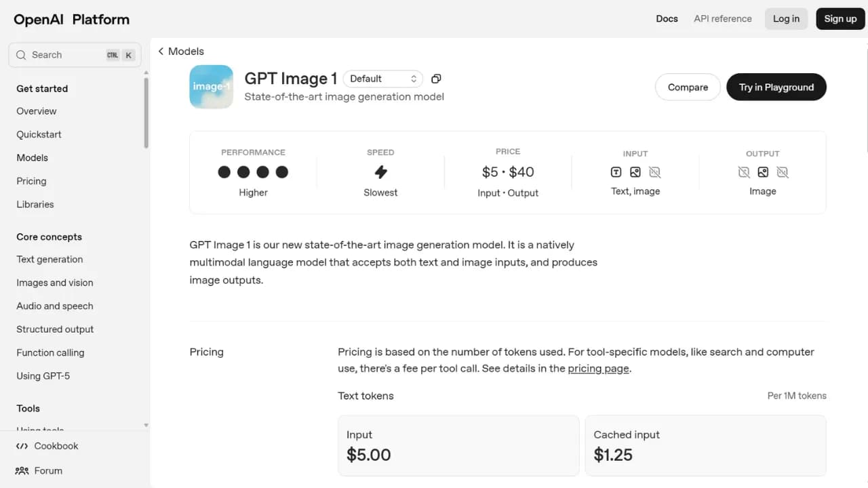Click the CTRL K shortcut badge
This screenshot has width=868, height=488.
pos(120,55)
